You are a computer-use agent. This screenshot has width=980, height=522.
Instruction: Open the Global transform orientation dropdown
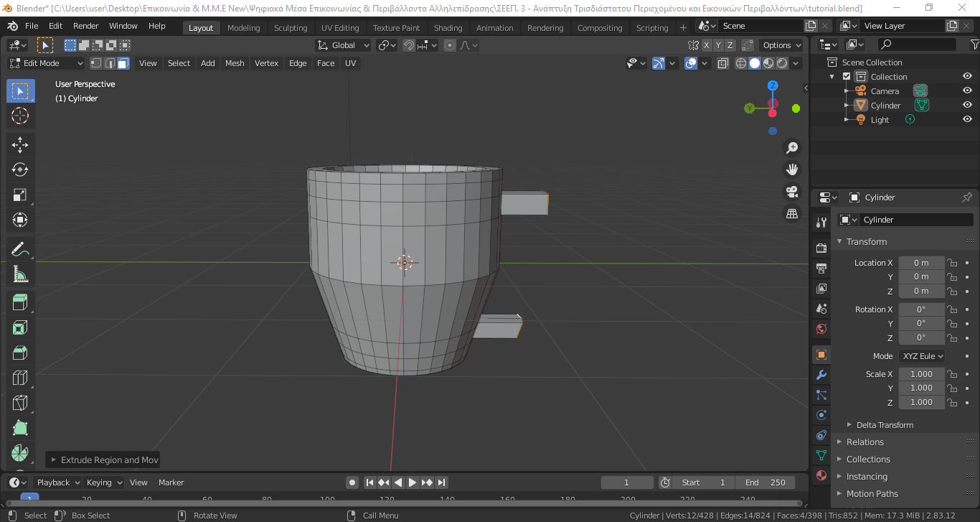343,45
